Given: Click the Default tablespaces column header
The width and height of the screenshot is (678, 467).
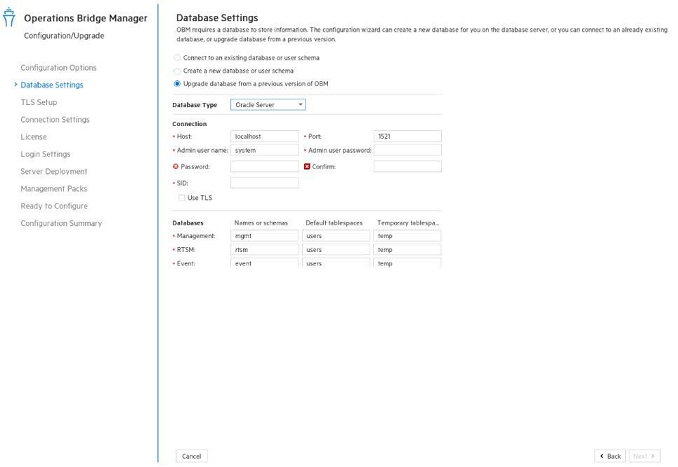Looking at the screenshot, I should pyautogui.click(x=334, y=223).
